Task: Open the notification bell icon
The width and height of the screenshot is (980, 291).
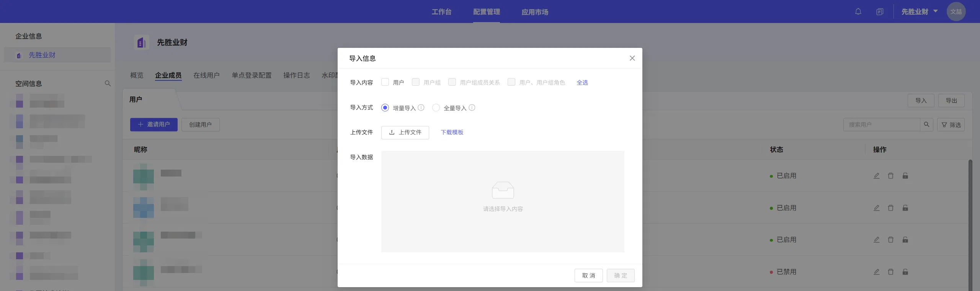Action: pyautogui.click(x=858, y=11)
